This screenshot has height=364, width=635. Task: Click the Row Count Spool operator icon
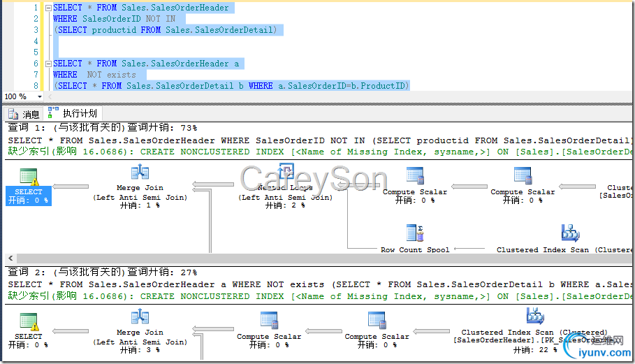point(415,233)
